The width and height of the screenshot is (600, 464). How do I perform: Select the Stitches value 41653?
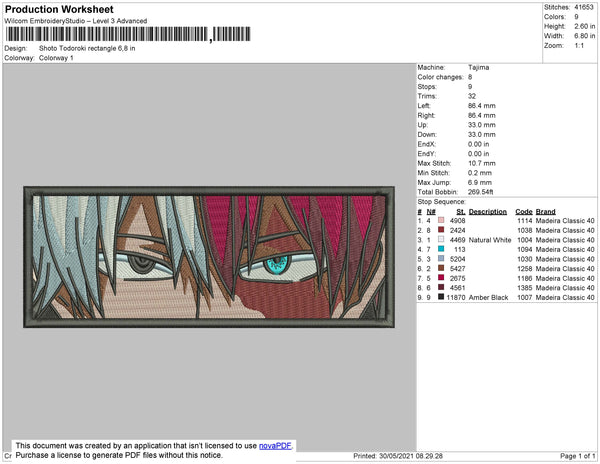(584, 7)
